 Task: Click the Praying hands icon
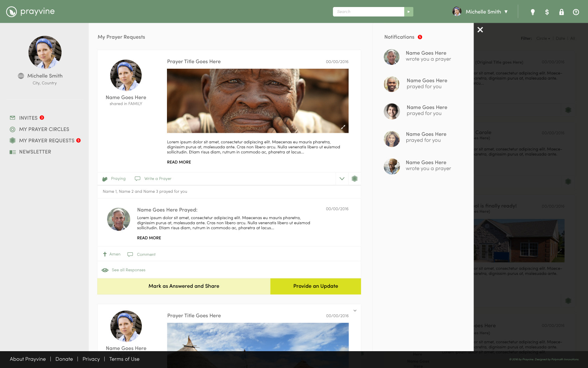(105, 179)
